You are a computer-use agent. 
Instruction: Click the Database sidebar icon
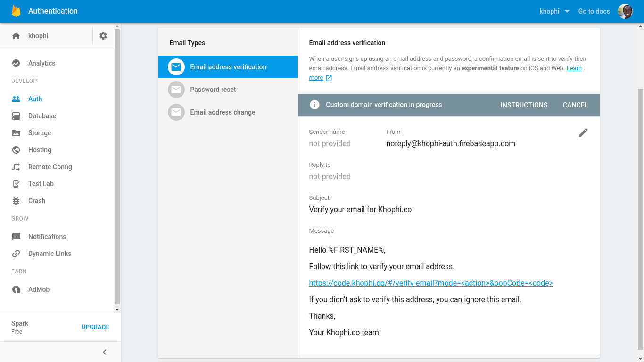tap(16, 116)
